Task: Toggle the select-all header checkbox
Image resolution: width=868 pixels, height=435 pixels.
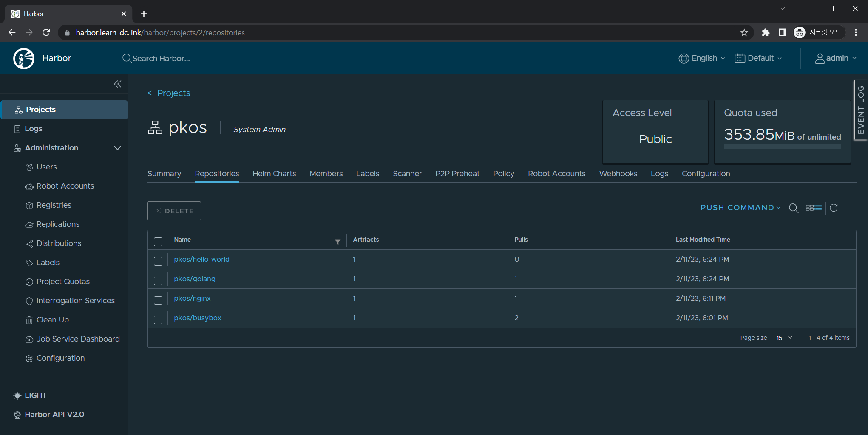Action: [158, 242]
